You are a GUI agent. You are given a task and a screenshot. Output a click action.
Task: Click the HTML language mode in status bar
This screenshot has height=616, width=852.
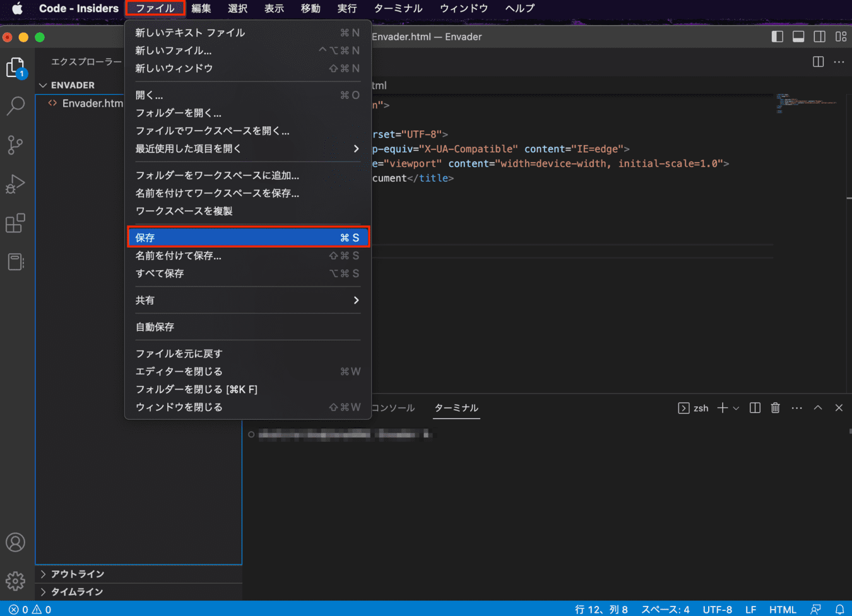pos(783,609)
